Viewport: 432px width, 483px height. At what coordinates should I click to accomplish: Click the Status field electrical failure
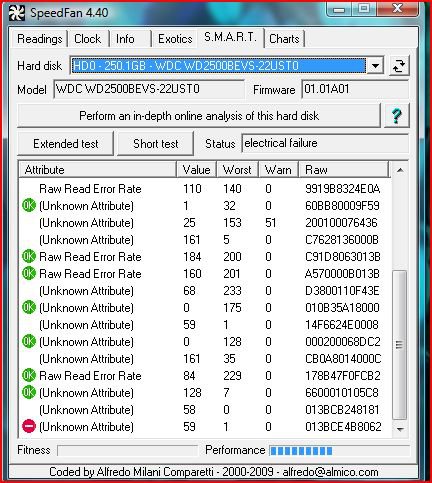[325, 143]
